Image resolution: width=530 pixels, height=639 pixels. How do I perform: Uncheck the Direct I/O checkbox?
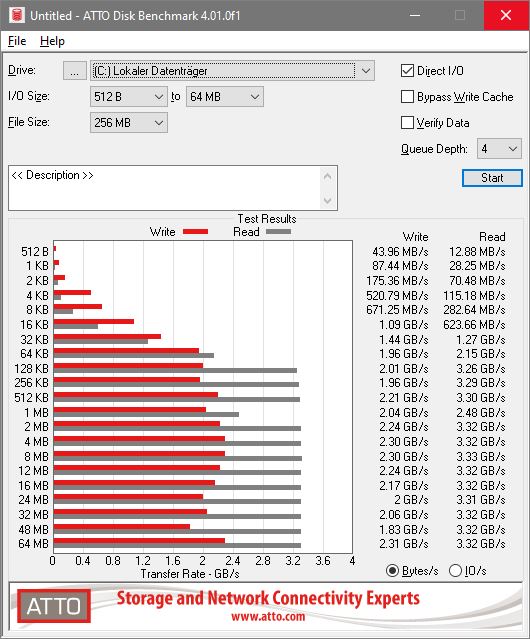pyautogui.click(x=407, y=71)
